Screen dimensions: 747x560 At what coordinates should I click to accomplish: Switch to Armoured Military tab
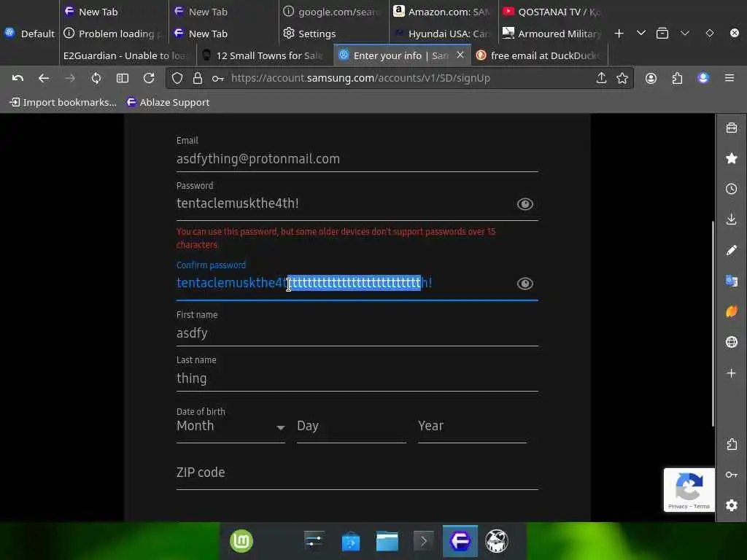[553, 34]
